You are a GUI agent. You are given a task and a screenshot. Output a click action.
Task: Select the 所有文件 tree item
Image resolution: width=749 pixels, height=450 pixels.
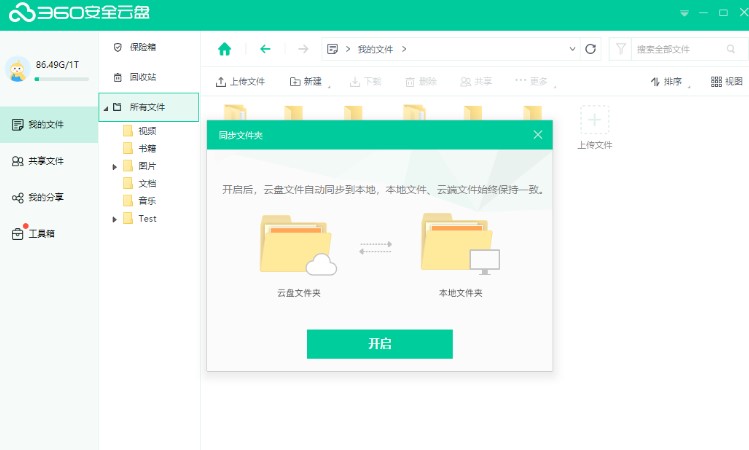(x=149, y=107)
